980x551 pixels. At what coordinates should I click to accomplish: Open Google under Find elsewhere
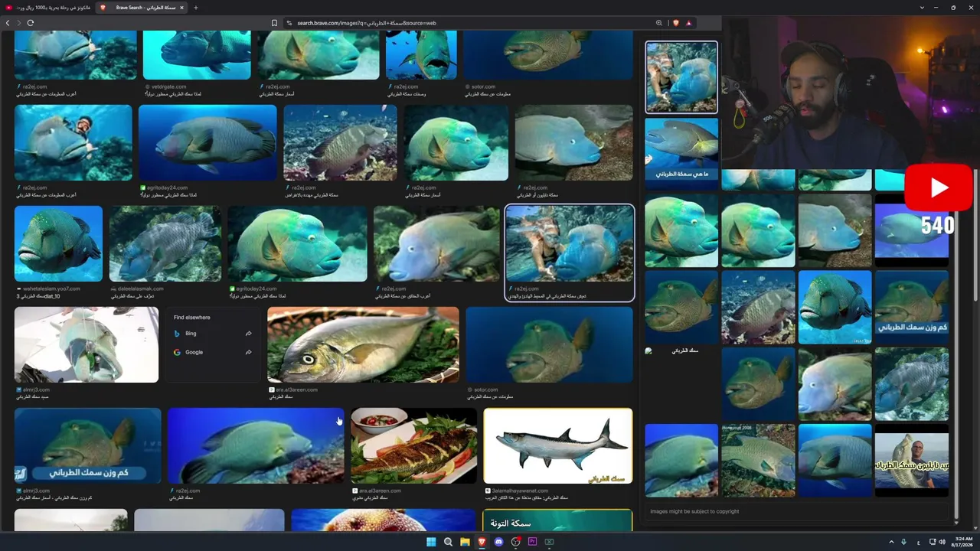pos(194,352)
